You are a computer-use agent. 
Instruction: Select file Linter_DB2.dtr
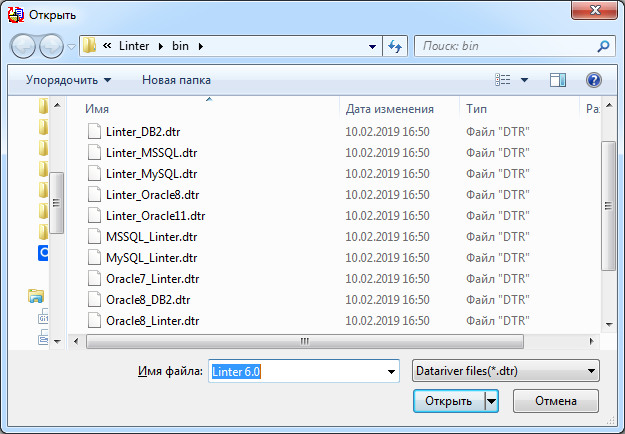(143, 132)
